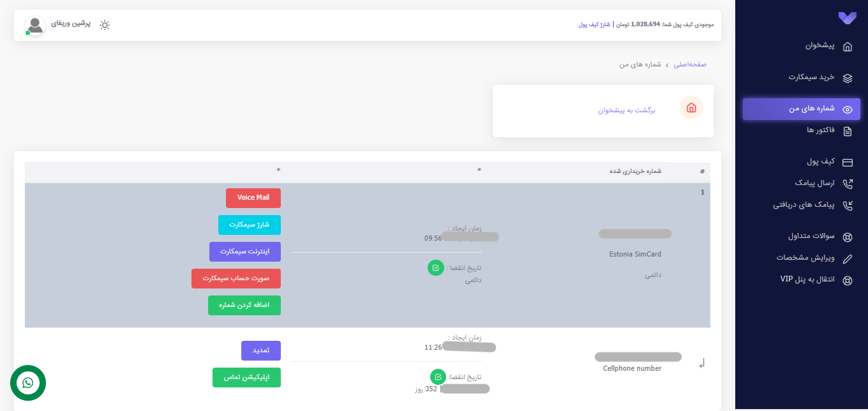
Task: Click the ویرایش مشخصات pencil icon
Action: (x=848, y=258)
